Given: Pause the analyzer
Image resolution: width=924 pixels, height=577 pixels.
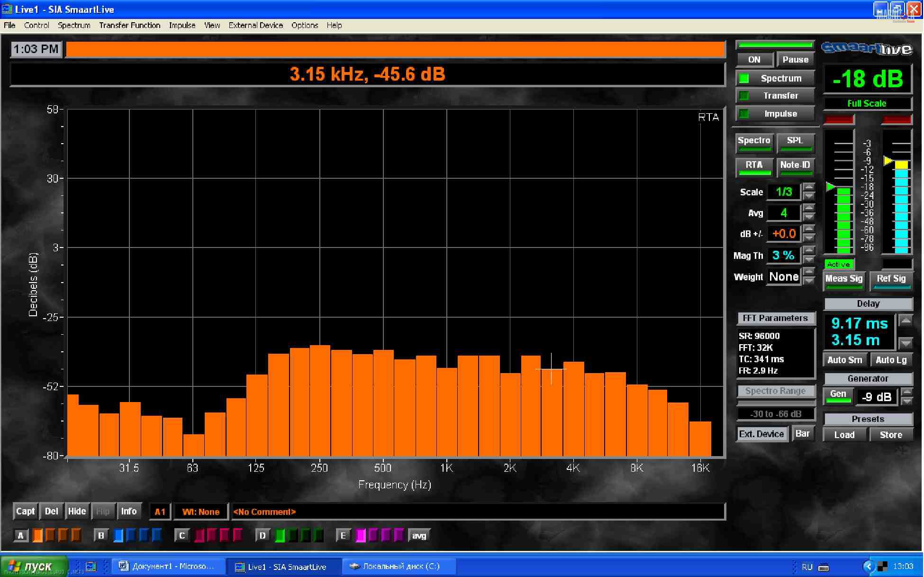Looking at the screenshot, I should tap(796, 60).
